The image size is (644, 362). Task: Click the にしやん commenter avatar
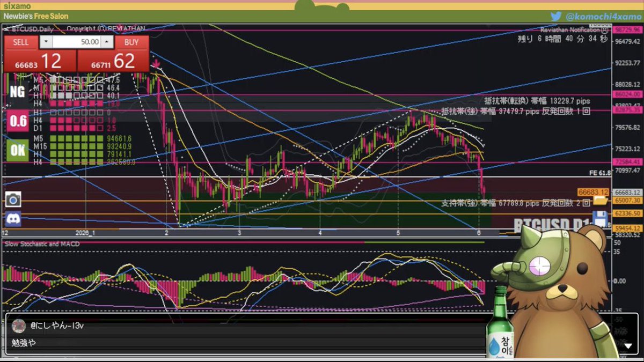click(19, 325)
